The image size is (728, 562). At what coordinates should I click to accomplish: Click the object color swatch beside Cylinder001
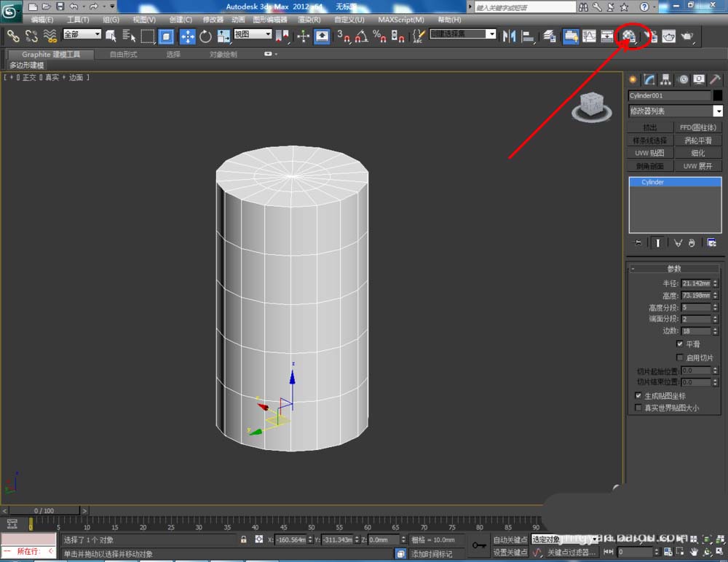(x=718, y=95)
